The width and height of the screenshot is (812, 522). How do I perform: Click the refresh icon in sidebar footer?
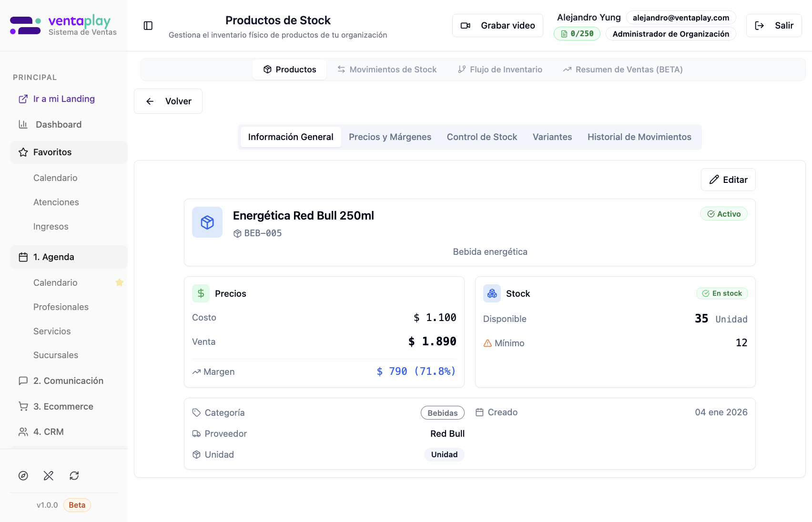click(x=74, y=476)
